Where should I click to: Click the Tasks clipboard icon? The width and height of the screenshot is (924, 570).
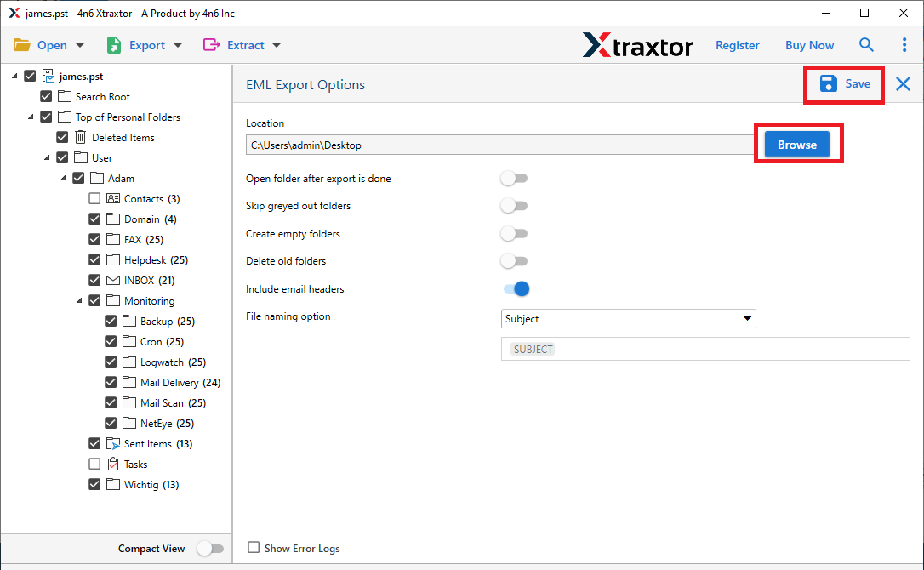point(111,464)
